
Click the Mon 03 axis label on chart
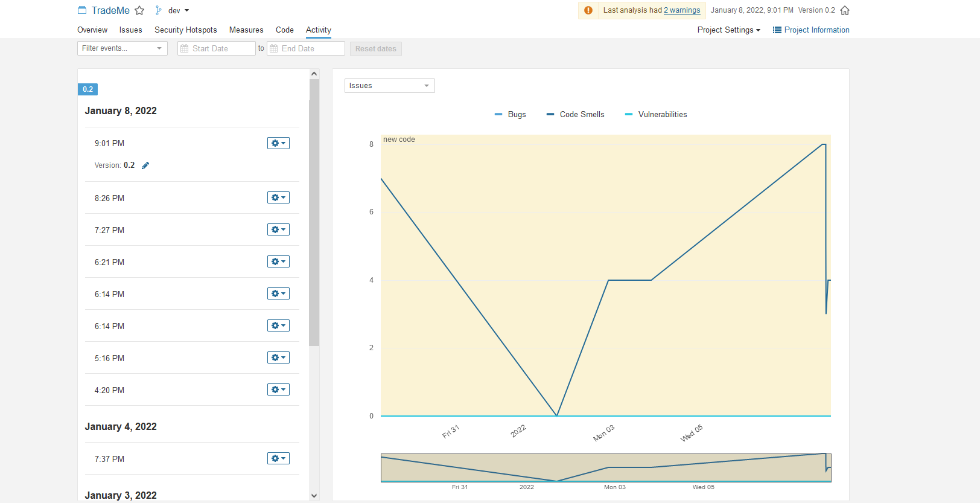(603, 433)
